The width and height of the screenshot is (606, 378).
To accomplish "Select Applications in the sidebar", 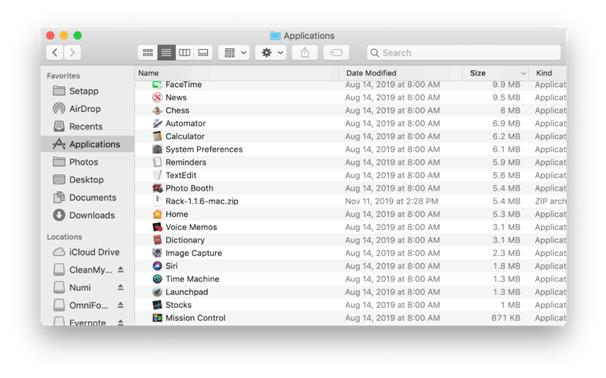I will (x=87, y=144).
